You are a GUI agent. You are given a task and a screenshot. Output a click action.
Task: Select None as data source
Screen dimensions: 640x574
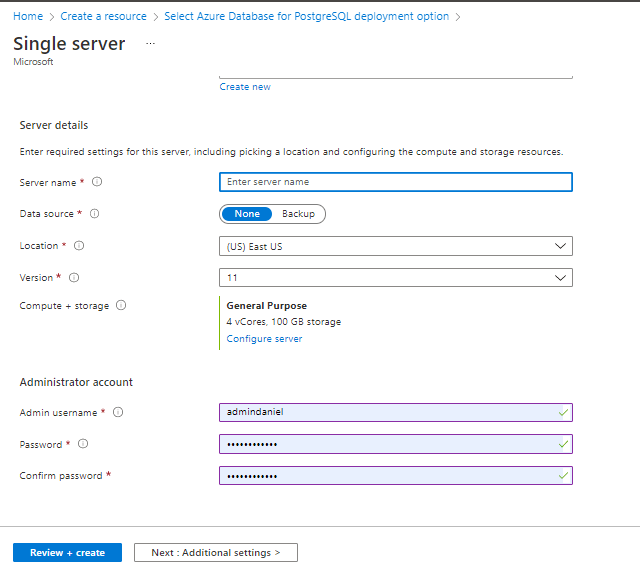click(x=246, y=214)
